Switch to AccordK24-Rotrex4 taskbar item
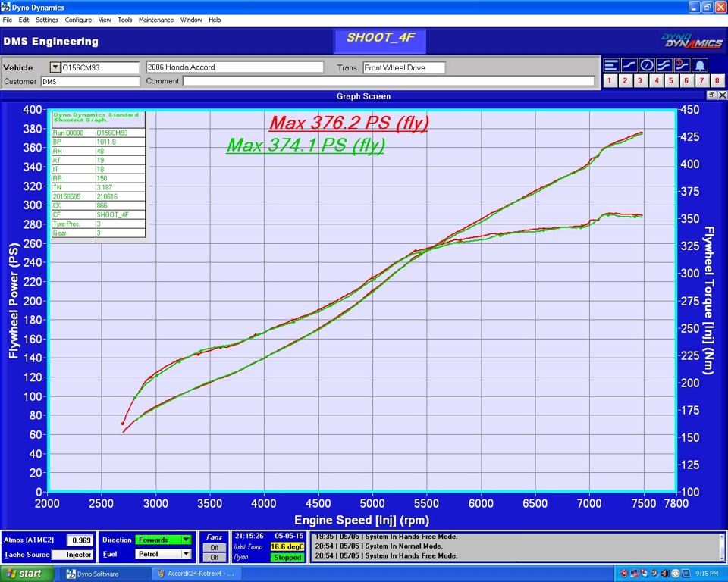This screenshot has width=728, height=582. coord(196,574)
